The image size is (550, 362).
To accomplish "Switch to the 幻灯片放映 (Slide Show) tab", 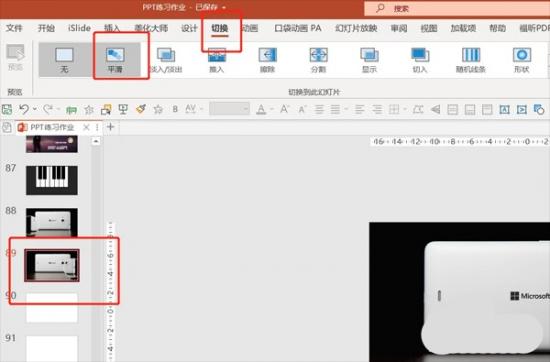I will [x=356, y=28].
